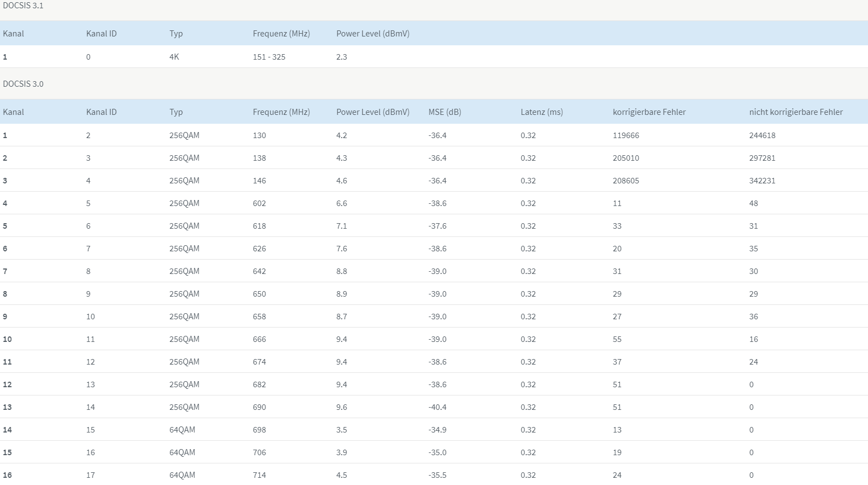The image size is (868, 485).
Task: Select the Kanal ID column header in DOCSIS 3.0
Action: click(x=101, y=112)
